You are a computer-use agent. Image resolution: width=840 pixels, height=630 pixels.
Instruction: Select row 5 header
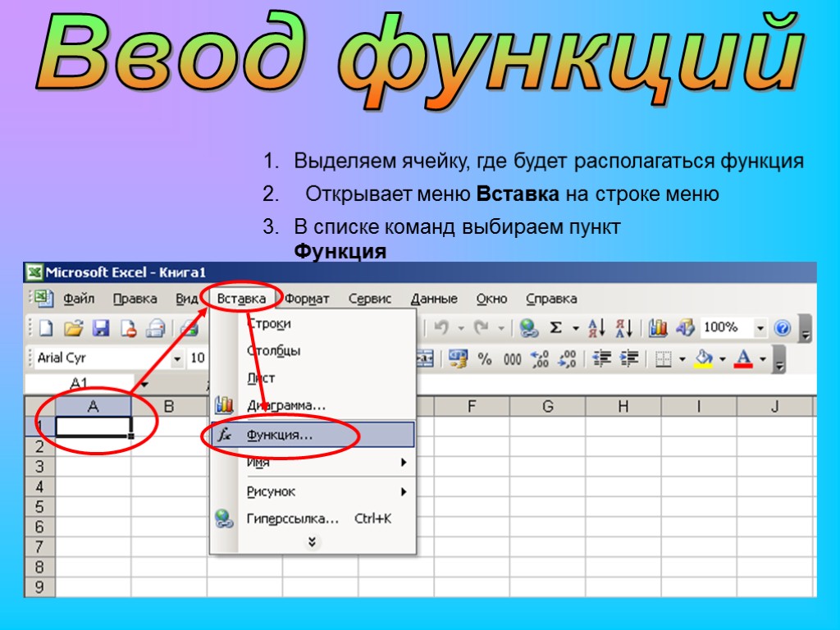point(39,506)
